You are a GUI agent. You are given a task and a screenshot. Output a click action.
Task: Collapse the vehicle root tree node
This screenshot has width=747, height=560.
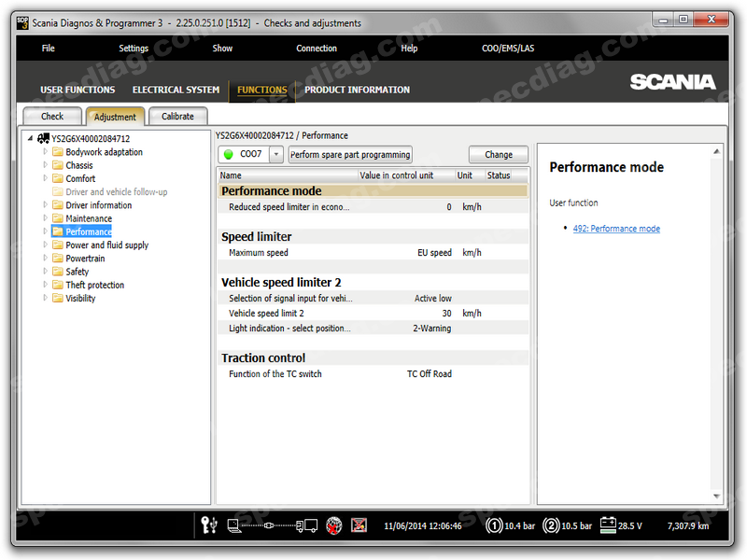coord(31,138)
